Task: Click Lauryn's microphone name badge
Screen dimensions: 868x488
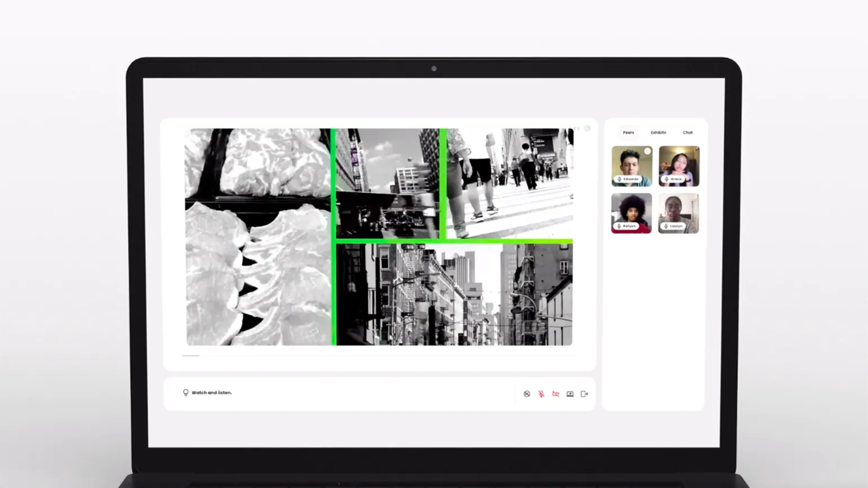Action: tap(673, 226)
